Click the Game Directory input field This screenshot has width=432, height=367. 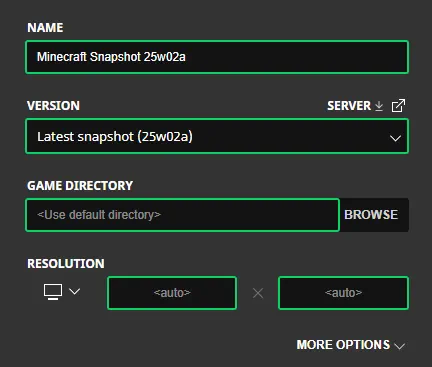click(x=182, y=215)
